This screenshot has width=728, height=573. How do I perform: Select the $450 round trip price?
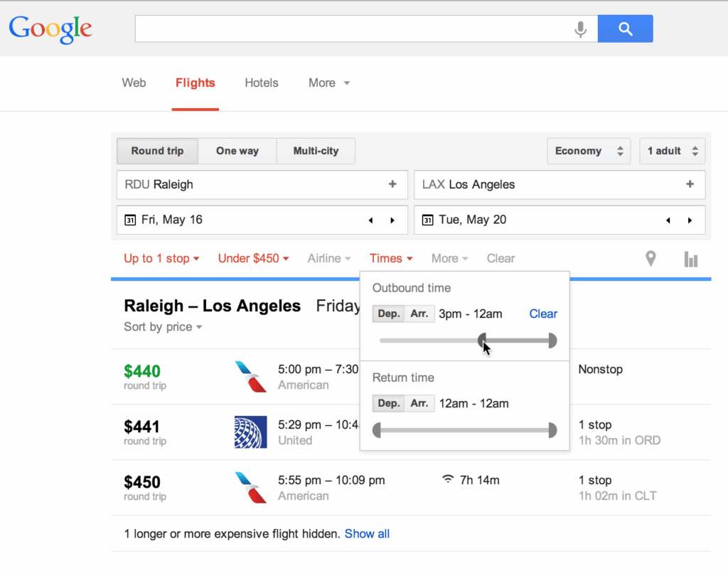tap(142, 482)
